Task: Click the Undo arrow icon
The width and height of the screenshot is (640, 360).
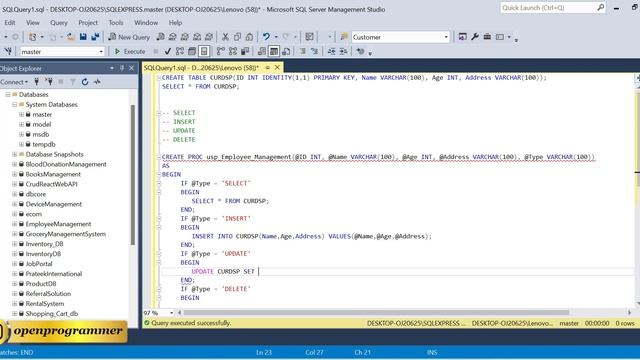Action: [266, 37]
